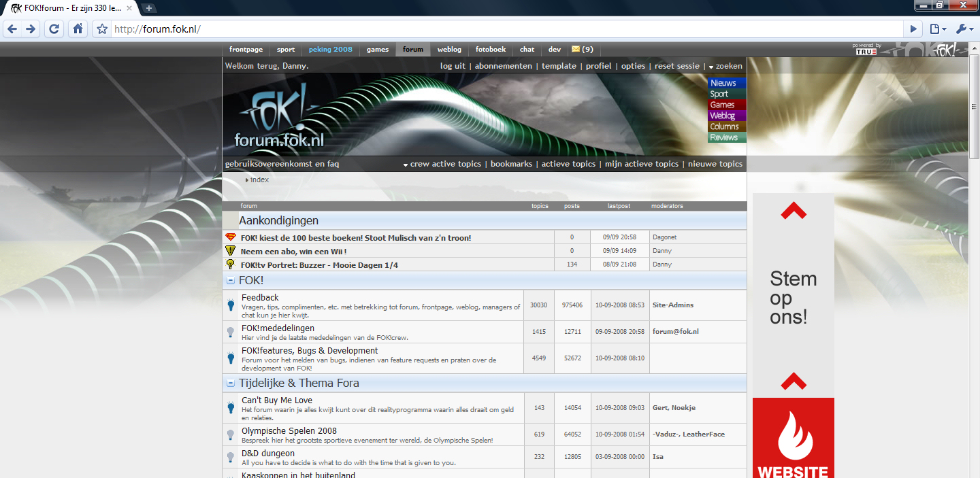Open a new tab with plus button
Screen dimensions: 980x478
[149, 8]
